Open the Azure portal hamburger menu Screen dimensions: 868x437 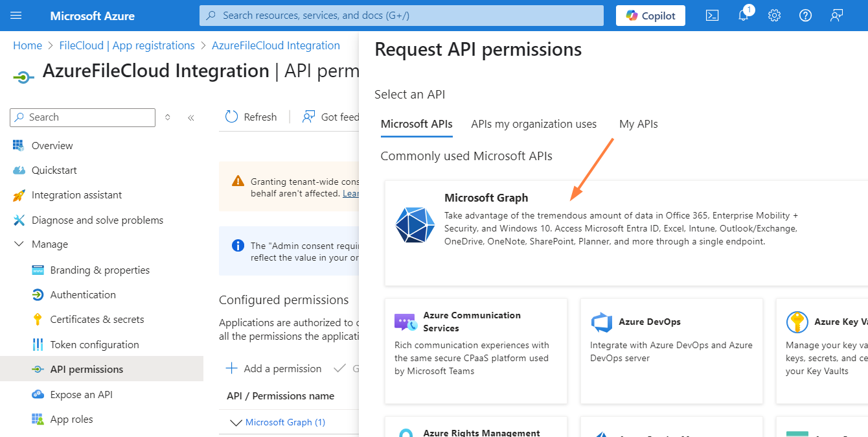pyautogui.click(x=16, y=16)
